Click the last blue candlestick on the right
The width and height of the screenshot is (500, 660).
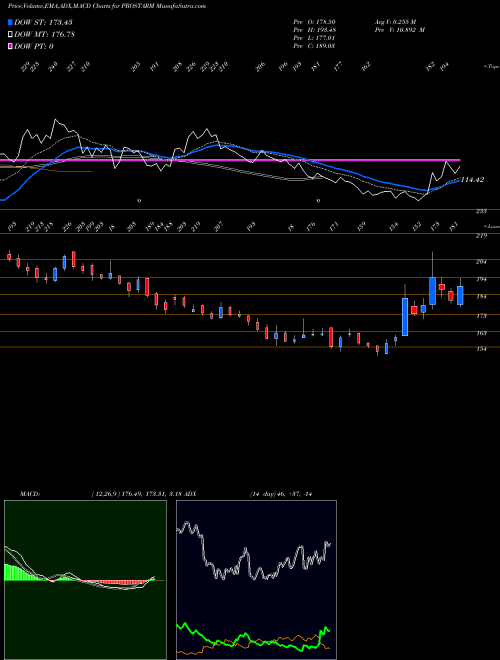(x=460, y=295)
